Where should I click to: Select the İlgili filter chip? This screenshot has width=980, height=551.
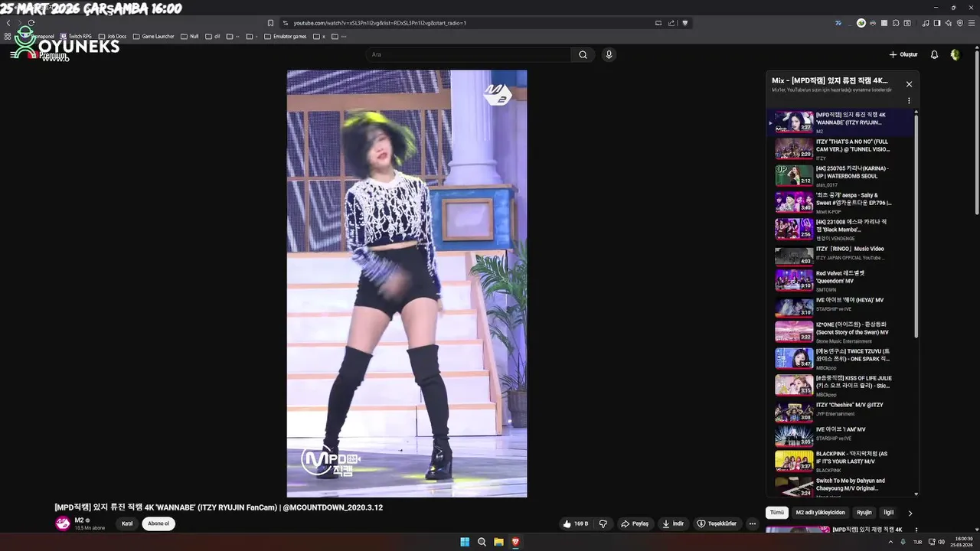click(889, 513)
